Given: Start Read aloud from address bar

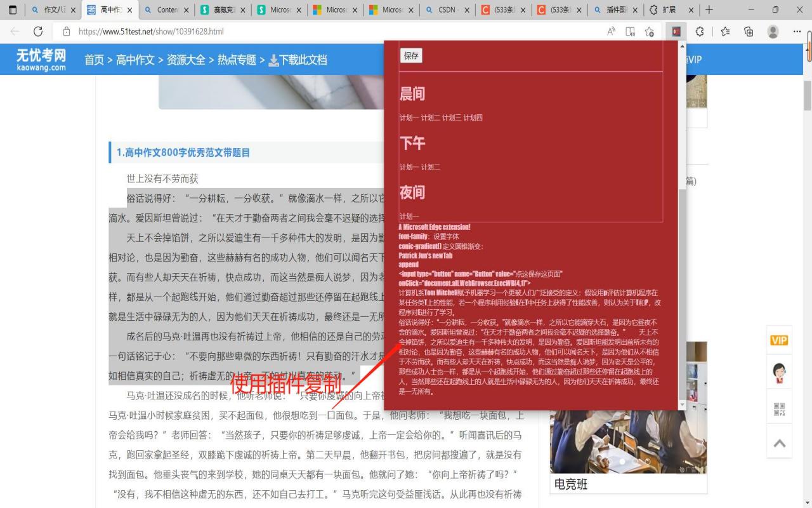Looking at the screenshot, I should click(x=612, y=31).
